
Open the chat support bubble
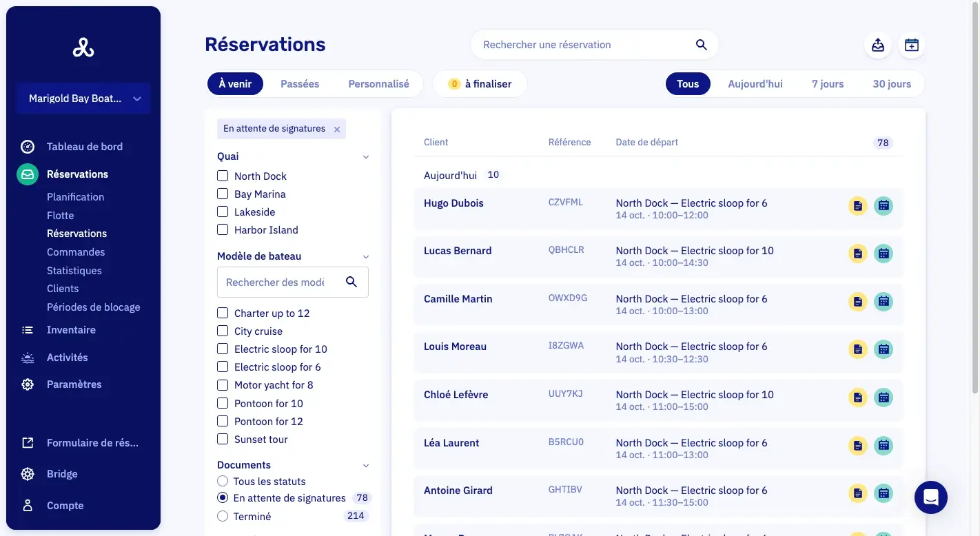point(931,497)
